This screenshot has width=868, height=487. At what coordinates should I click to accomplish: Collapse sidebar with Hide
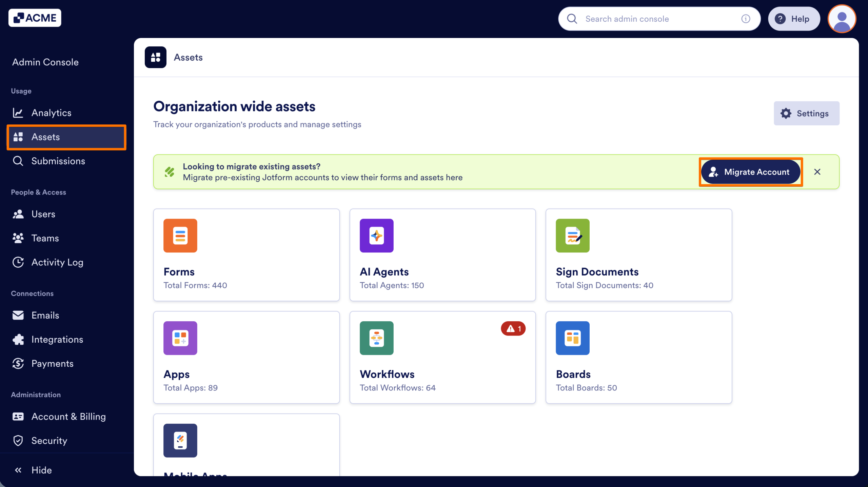(x=33, y=470)
